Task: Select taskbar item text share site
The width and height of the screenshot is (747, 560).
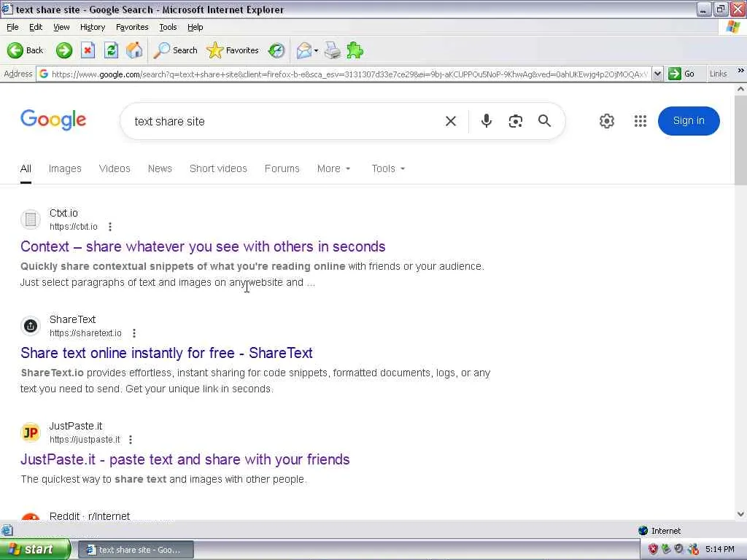Action: tap(136, 550)
